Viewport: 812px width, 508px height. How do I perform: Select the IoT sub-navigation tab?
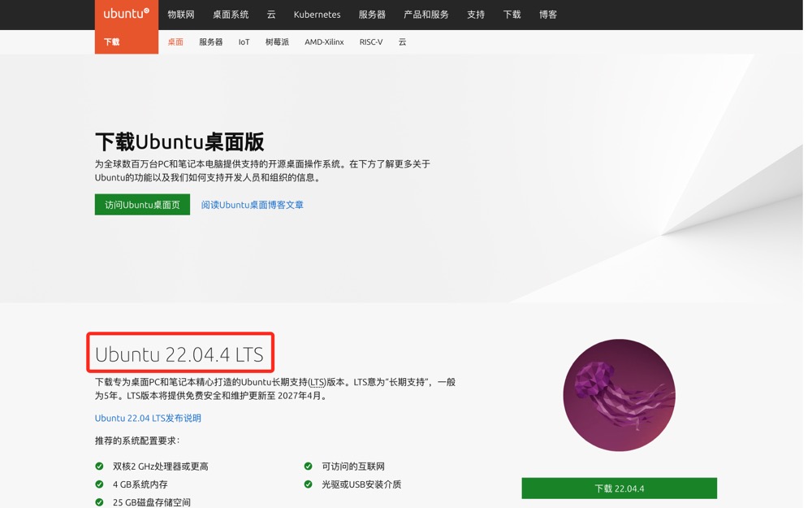(x=244, y=42)
